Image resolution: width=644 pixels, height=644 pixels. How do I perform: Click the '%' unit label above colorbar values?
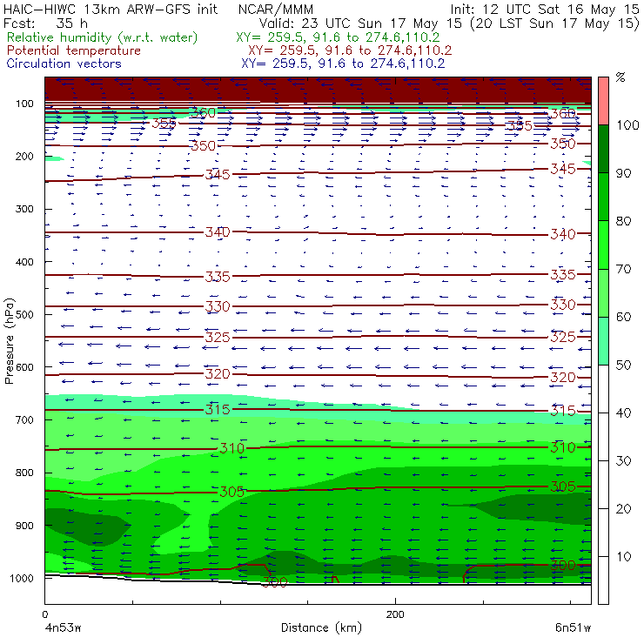621,77
